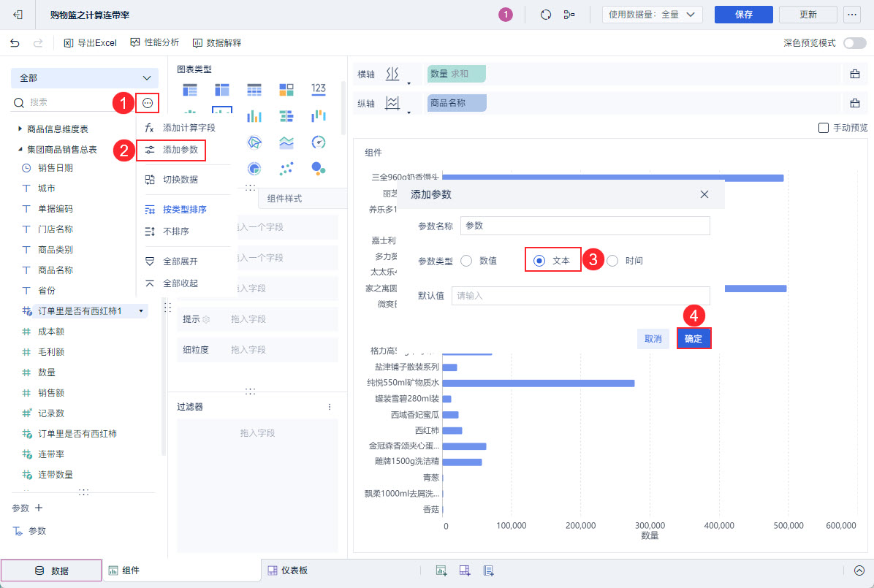Open the 使用数据量 全量 dropdown
Image resolution: width=874 pixels, height=588 pixels.
click(x=652, y=15)
